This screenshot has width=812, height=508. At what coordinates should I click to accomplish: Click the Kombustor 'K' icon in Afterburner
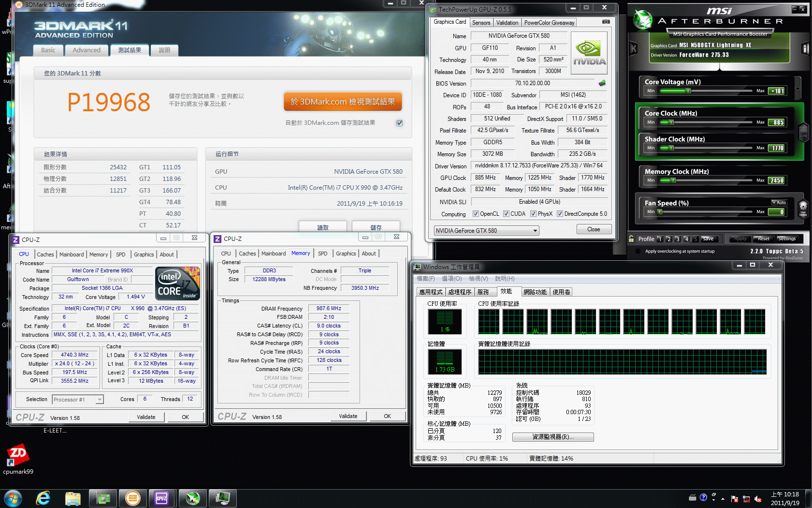[x=634, y=48]
